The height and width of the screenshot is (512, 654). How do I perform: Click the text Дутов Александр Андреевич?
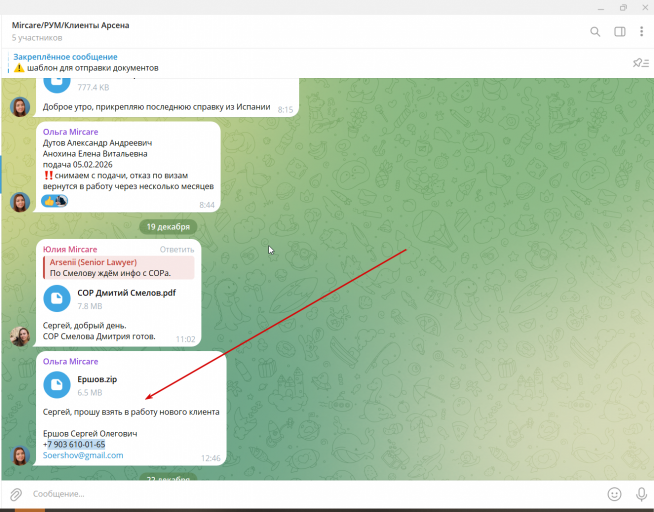(97, 143)
